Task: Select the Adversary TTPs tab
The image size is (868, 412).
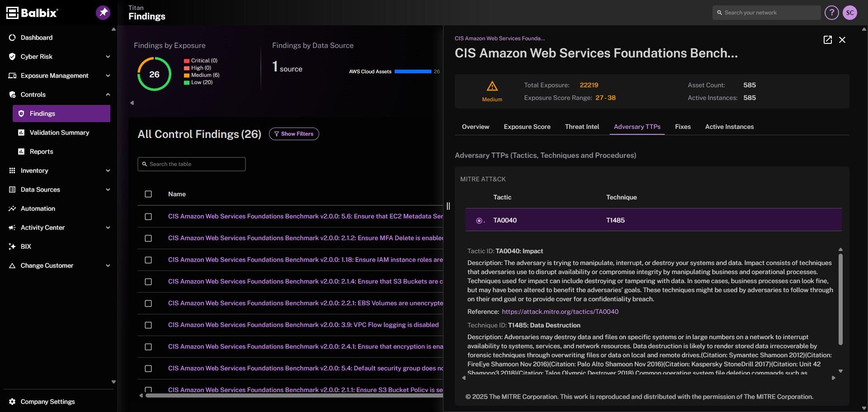Action: (x=637, y=127)
